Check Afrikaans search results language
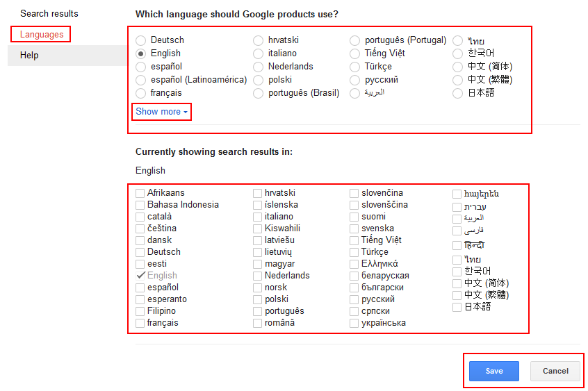 (x=140, y=194)
